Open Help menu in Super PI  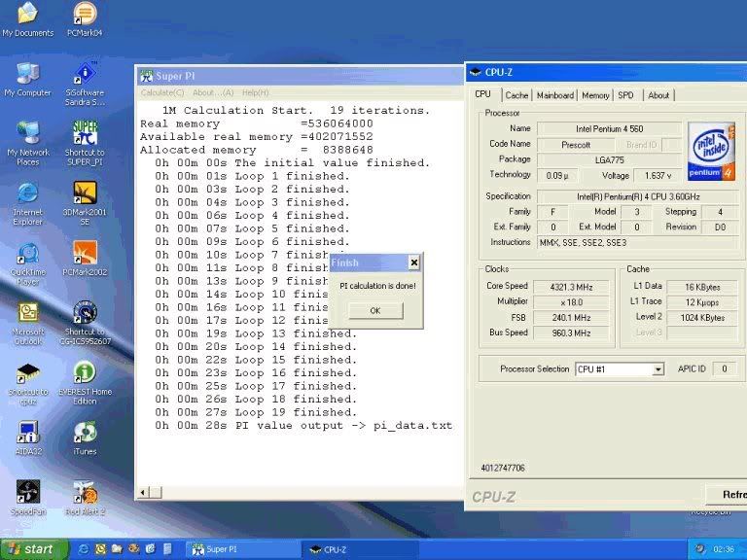pyautogui.click(x=256, y=93)
